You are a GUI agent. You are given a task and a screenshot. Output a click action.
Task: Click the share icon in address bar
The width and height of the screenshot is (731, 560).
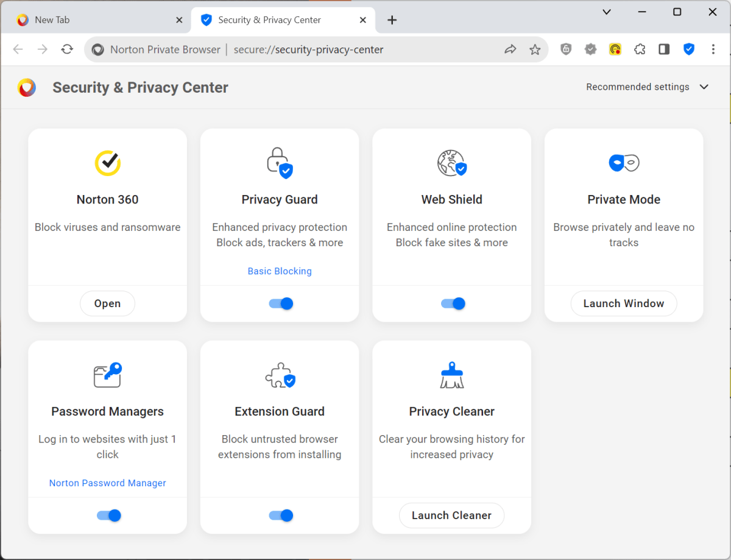510,49
